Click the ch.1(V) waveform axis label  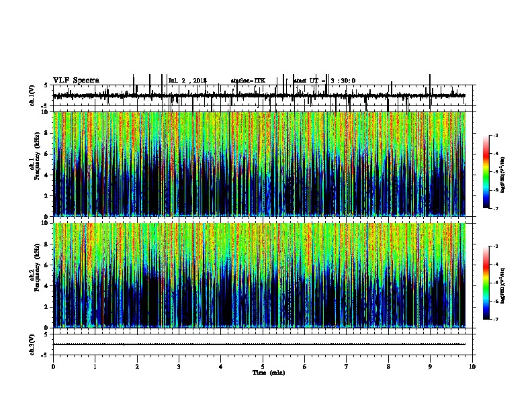coord(32,95)
